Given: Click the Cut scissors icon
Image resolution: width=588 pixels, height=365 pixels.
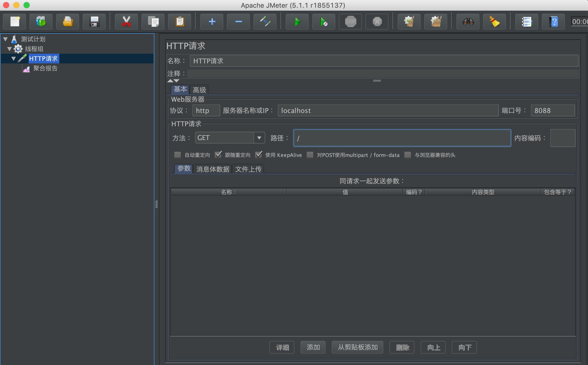Looking at the screenshot, I should 126,22.
